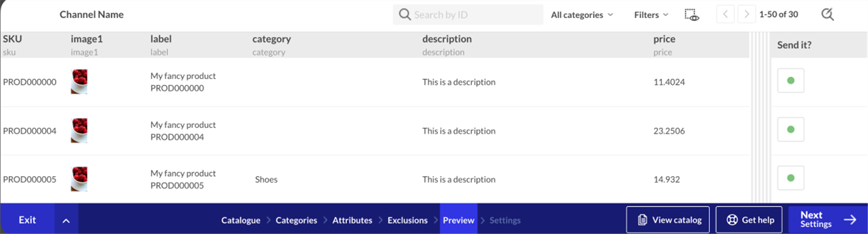Go to previous page arrow
Image resolution: width=868 pixels, height=234 pixels.
pos(725,14)
